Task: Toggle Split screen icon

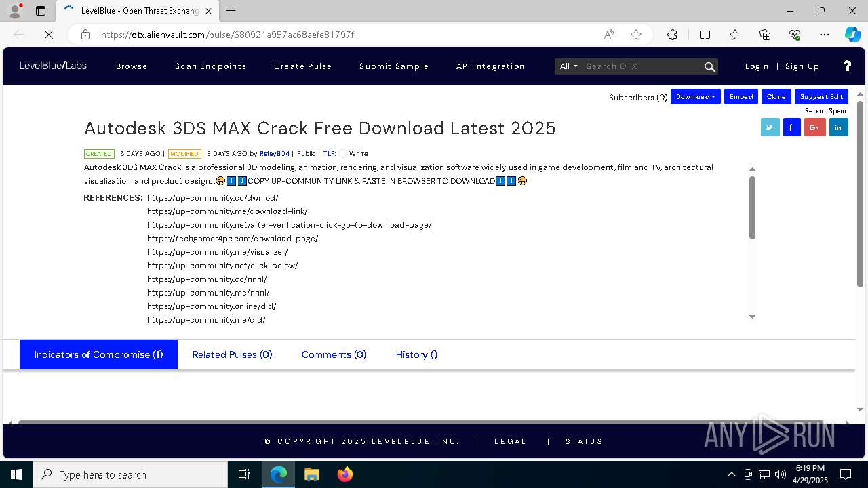Action: tap(705, 35)
